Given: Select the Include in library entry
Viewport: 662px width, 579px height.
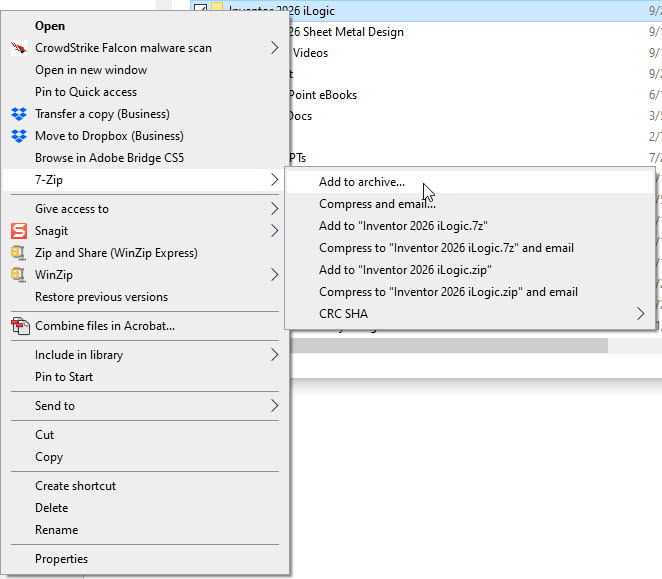Looking at the screenshot, I should (x=146, y=355).
